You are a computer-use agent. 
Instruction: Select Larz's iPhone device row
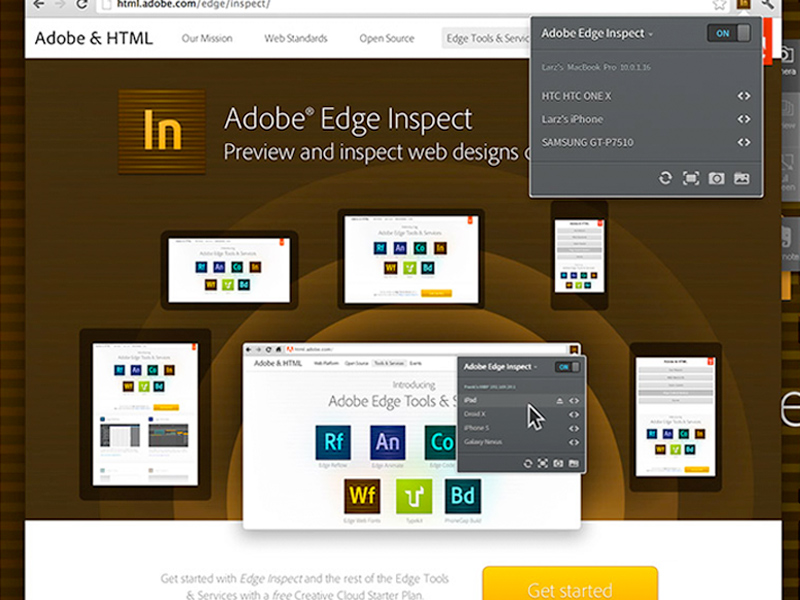click(x=646, y=119)
